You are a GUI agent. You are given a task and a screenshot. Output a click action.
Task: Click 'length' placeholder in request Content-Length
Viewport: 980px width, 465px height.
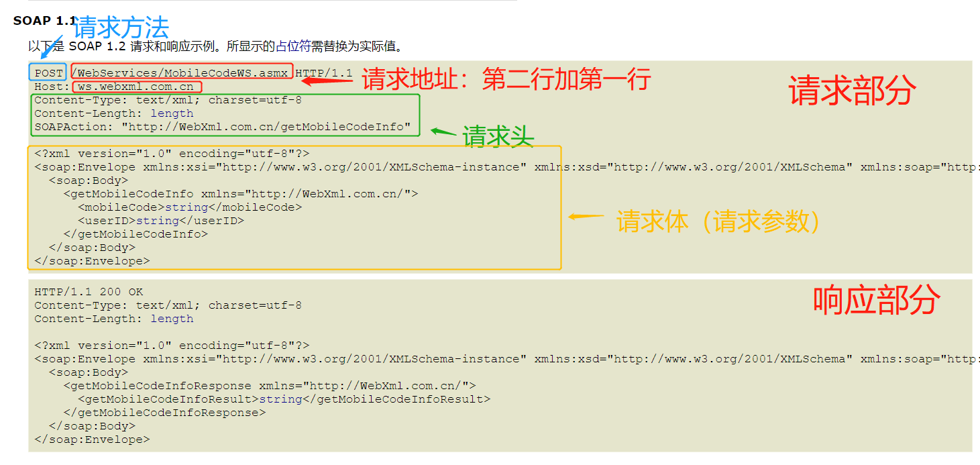pyautogui.click(x=172, y=113)
